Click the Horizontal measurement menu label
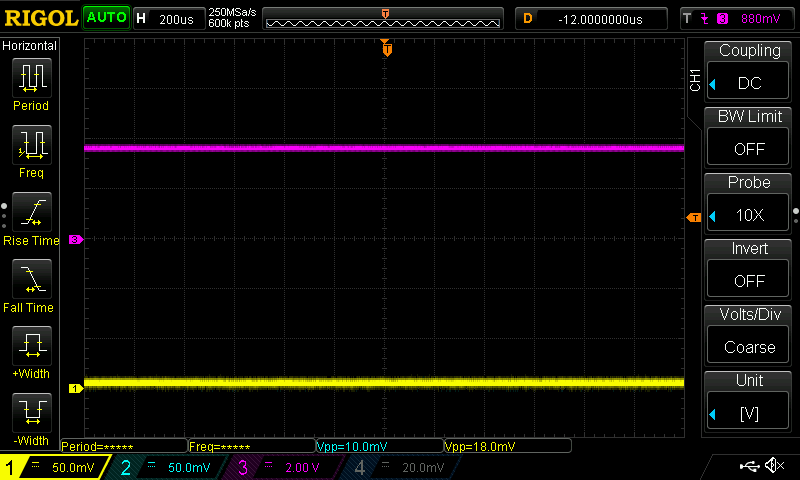Viewport: 800px width, 480px height. 30,46
